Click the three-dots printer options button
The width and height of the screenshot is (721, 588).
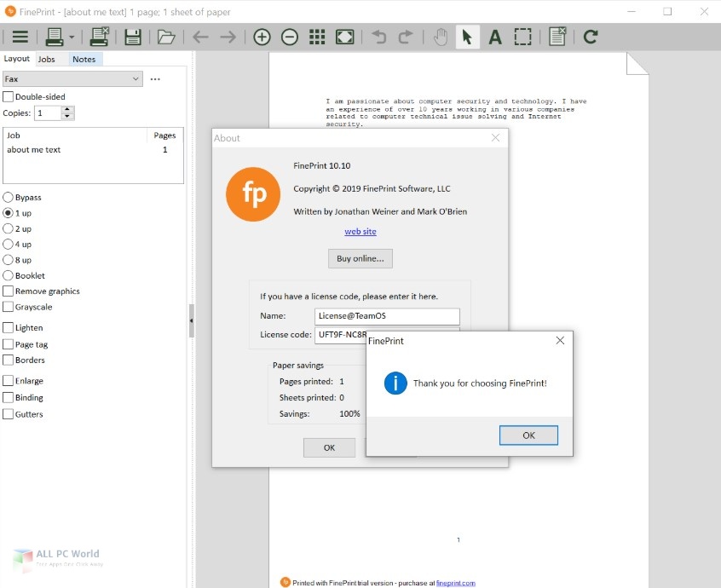155,79
